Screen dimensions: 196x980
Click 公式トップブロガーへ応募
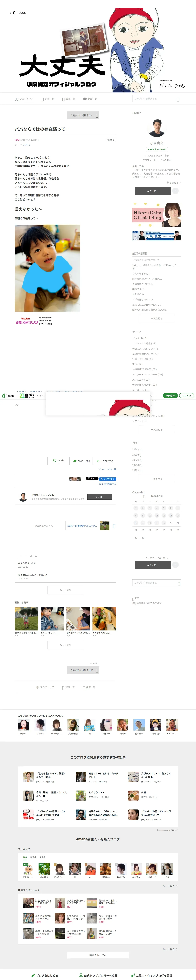coord(98,975)
